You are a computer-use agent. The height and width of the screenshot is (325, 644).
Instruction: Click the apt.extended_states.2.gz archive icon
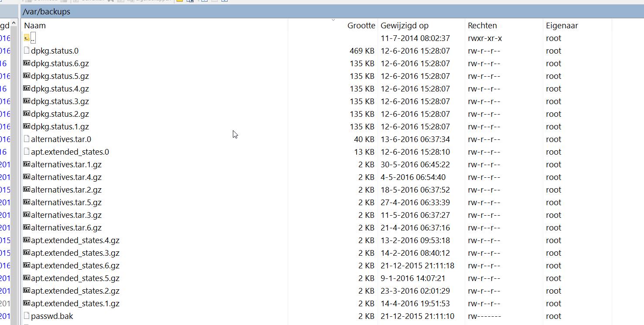click(x=27, y=291)
